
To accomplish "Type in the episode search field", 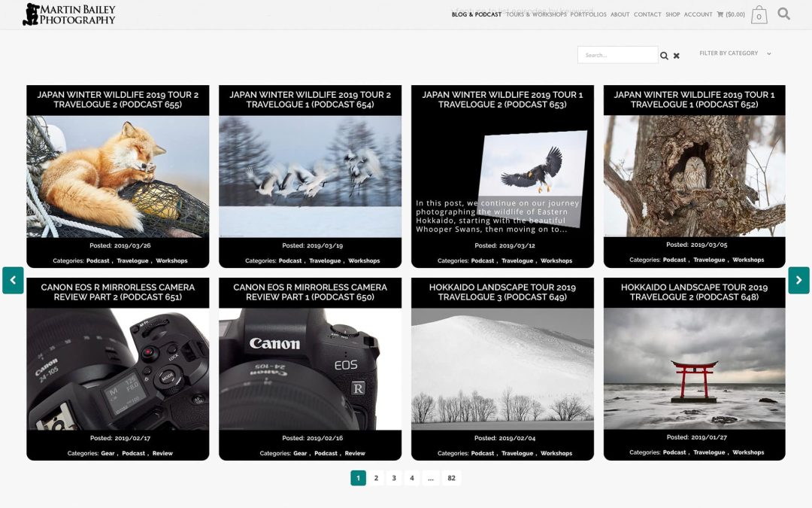I will coord(617,55).
